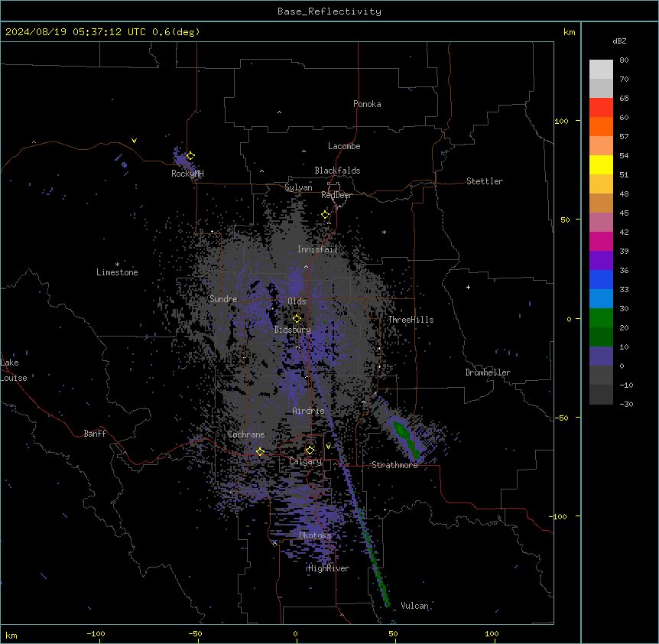Viewport: 659px width, 644px height.
Task: Click the RedDeer label
Action: (x=336, y=195)
